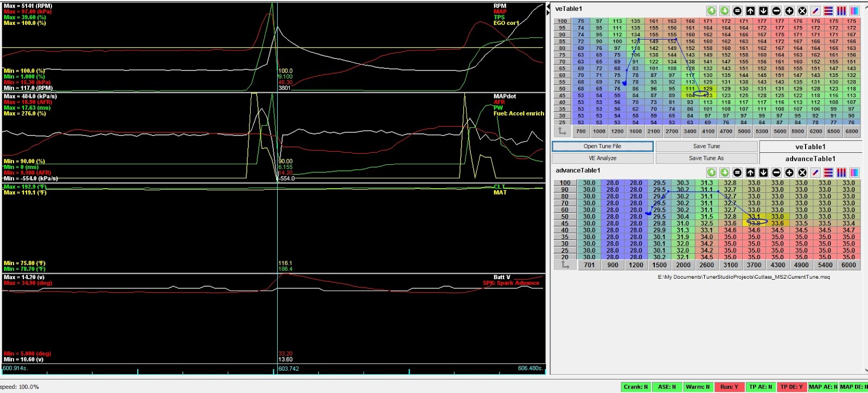Image resolution: width=868 pixels, height=393 pixels.
Task: Click the decrement down-arrow icon on advanceTable1
Action: (x=763, y=172)
